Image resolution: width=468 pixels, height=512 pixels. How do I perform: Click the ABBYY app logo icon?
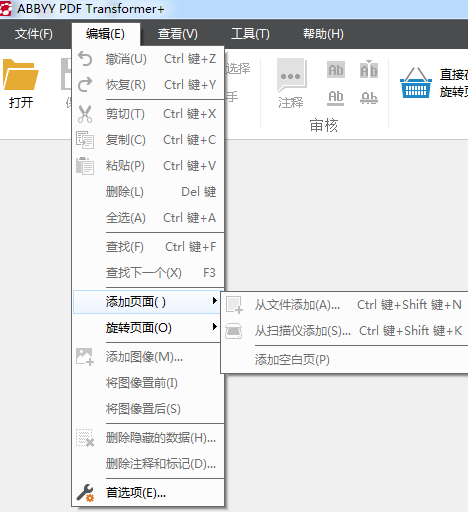[x=6, y=8]
